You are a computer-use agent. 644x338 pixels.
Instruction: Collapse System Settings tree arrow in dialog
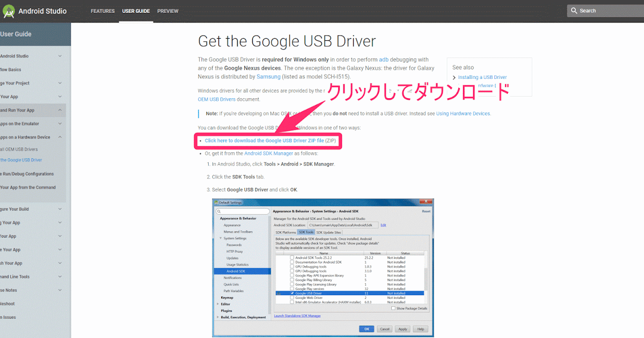coord(221,238)
